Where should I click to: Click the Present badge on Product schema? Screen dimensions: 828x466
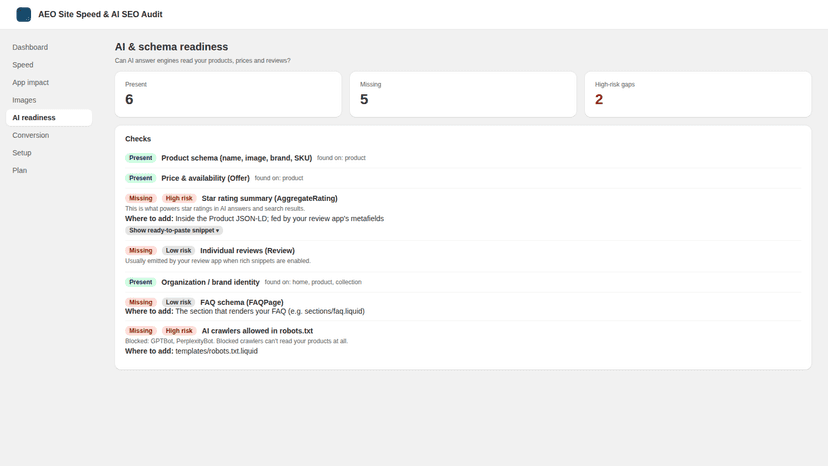point(140,158)
